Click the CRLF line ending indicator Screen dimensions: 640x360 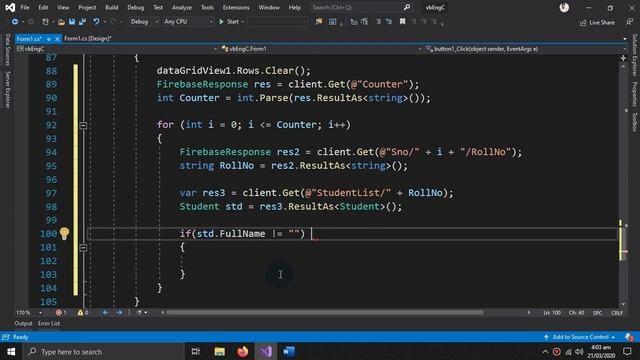click(617, 313)
